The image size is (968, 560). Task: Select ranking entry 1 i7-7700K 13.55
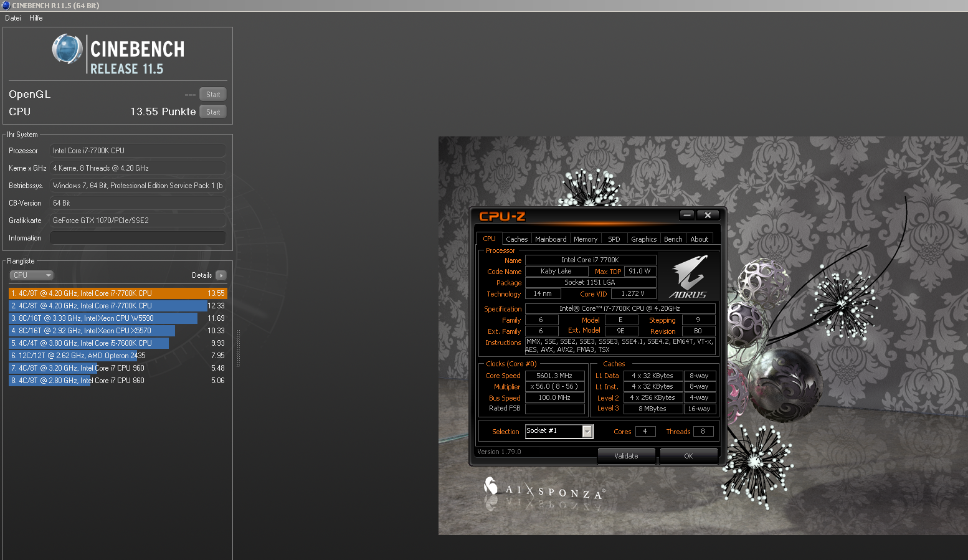(x=118, y=293)
